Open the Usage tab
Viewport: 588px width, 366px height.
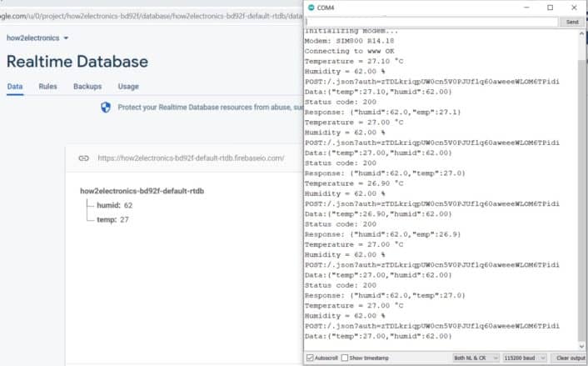pyautogui.click(x=128, y=87)
